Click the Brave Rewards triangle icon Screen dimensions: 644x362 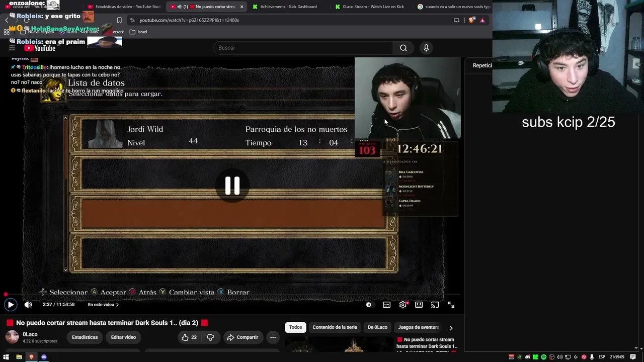coord(482,20)
